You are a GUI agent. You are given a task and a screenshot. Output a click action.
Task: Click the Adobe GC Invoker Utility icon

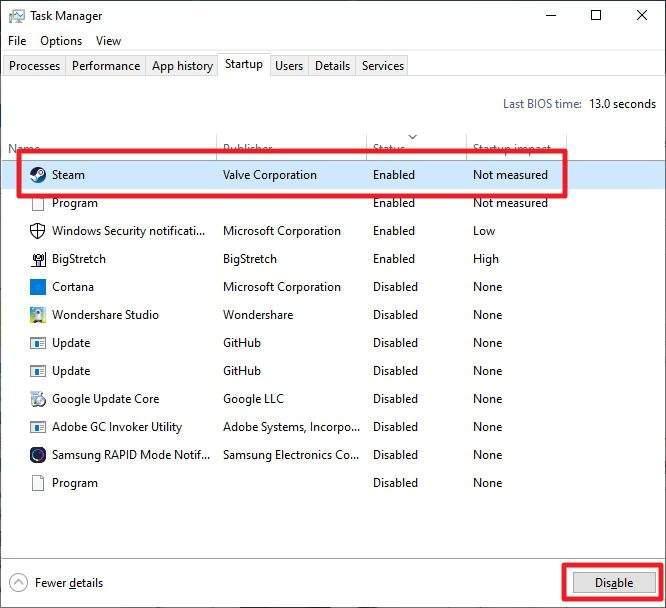point(38,427)
